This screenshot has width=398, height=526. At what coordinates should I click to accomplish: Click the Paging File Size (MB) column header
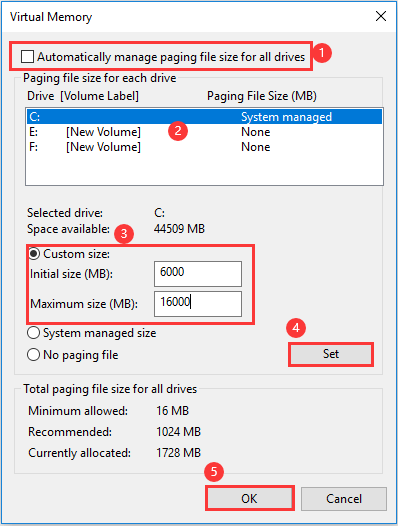[262, 96]
